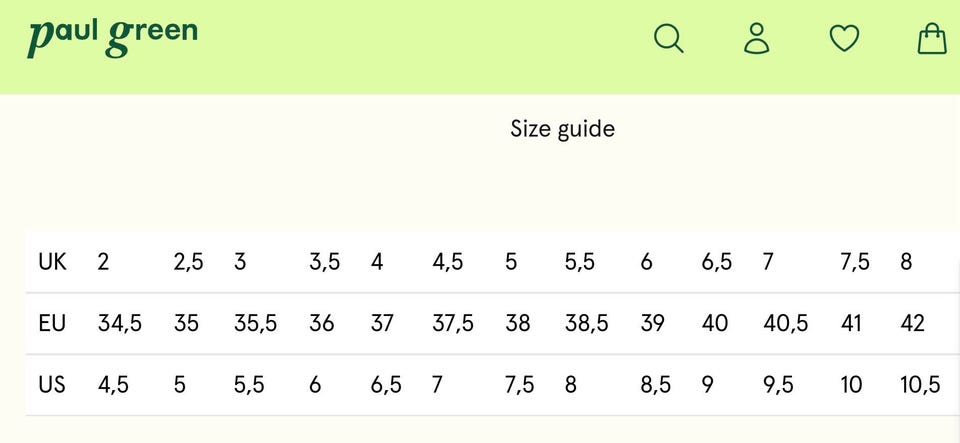Select the UK row label

tap(52, 262)
